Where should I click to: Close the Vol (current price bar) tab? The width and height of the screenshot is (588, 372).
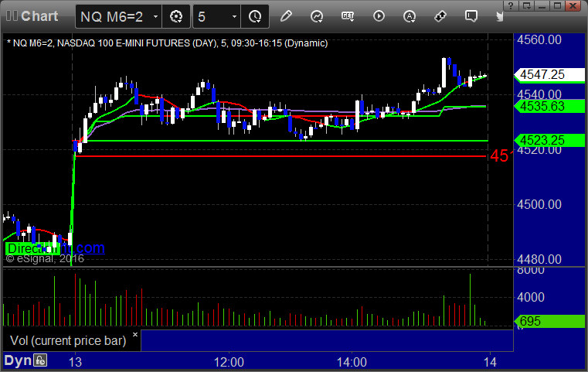tap(135, 334)
